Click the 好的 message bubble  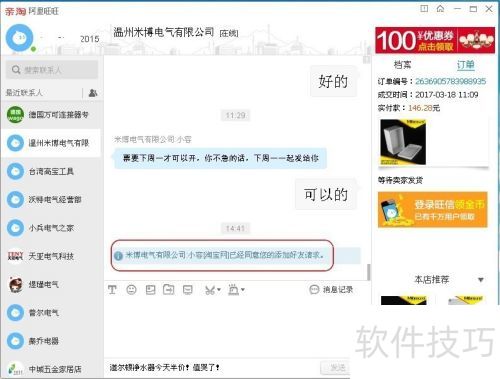333,81
